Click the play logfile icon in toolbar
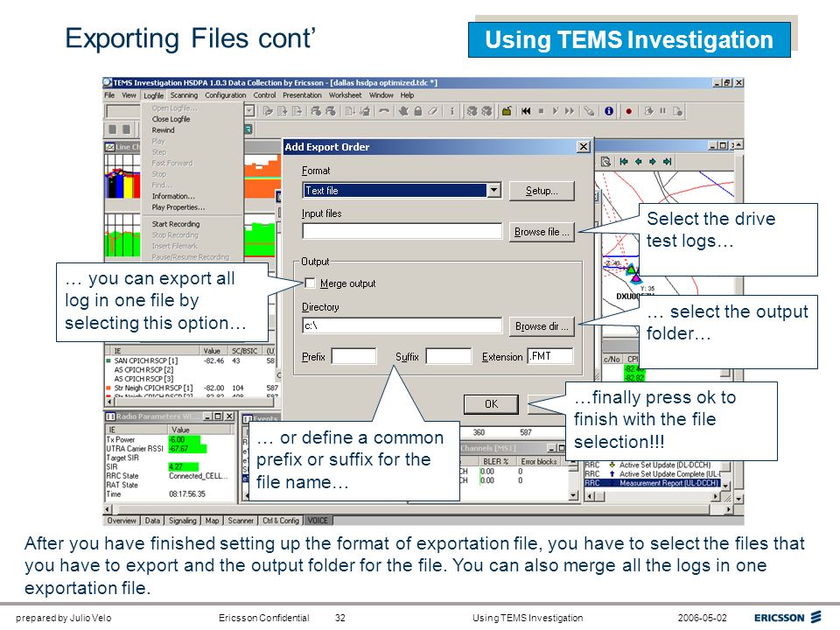 (x=555, y=111)
